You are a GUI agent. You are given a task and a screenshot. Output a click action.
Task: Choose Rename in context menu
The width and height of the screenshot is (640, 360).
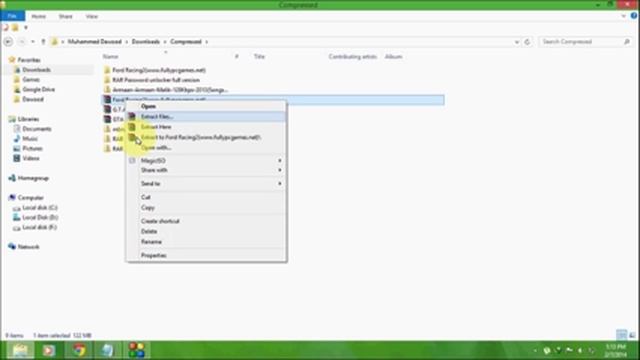pos(206,242)
